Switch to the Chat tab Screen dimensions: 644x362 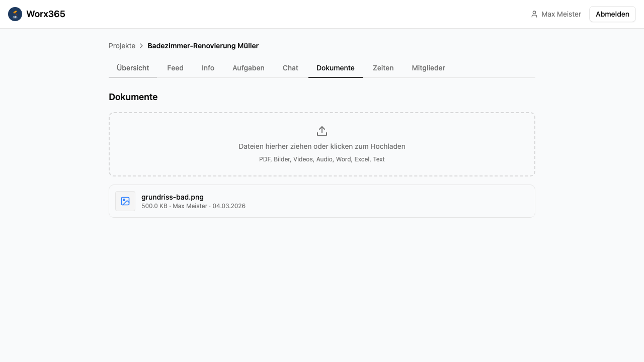click(x=290, y=68)
